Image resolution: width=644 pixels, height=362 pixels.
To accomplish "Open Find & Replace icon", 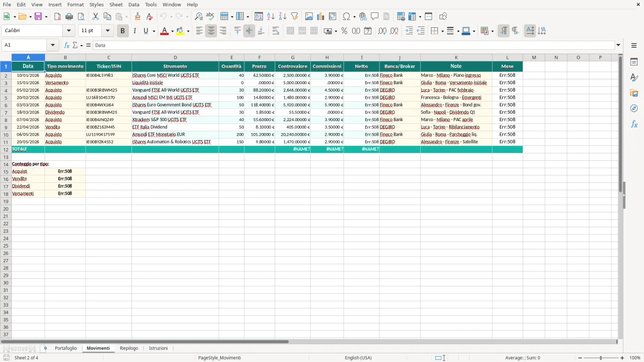I will pyautogui.click(x=199, y=17).
